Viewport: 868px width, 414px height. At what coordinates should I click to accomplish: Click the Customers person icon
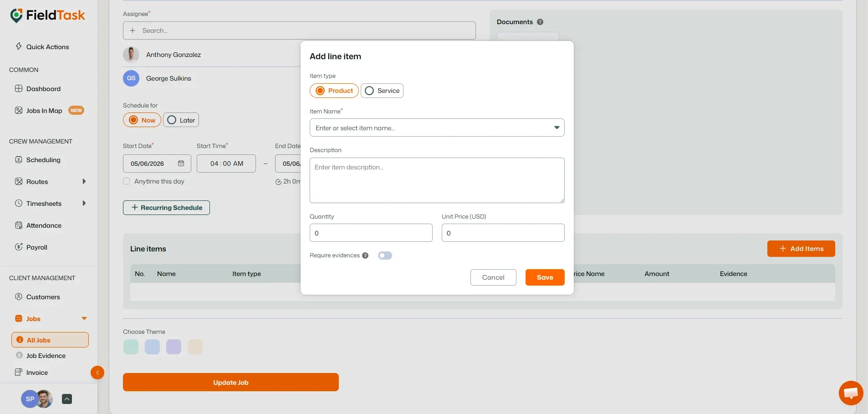(x=19, y=296)
